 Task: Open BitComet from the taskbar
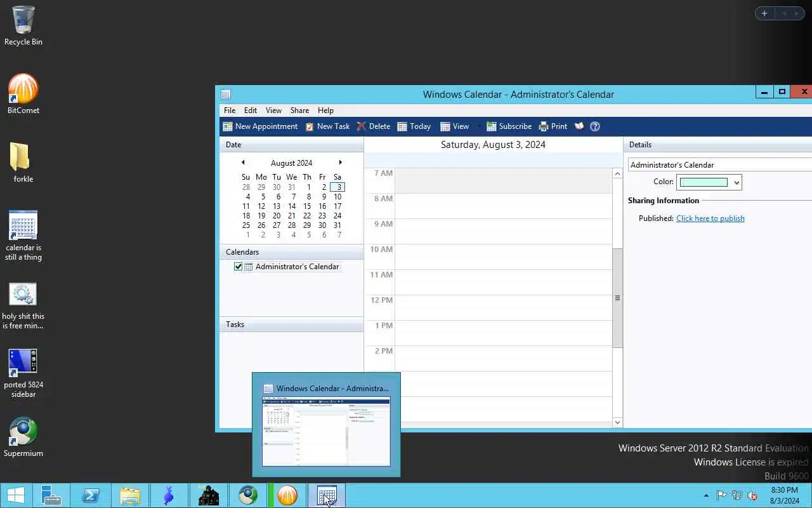pyautogui.click(x=287, y=495)
